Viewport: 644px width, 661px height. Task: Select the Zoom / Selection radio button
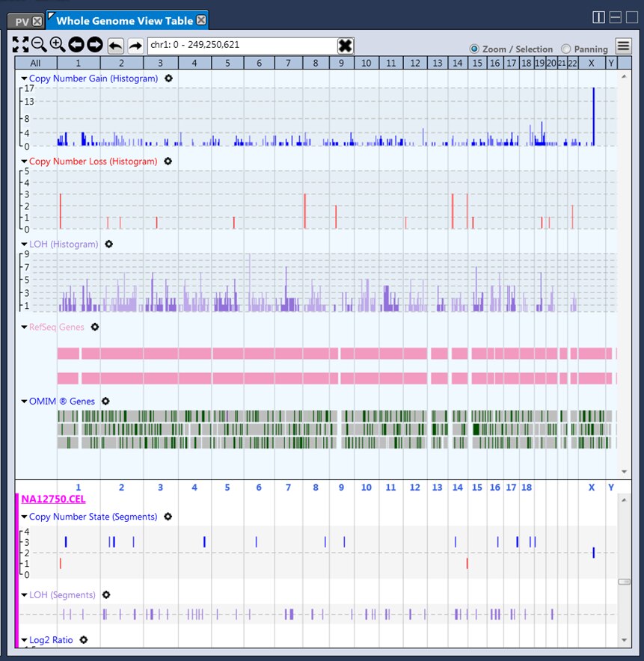pyautogui.click(x=474, y=49)
